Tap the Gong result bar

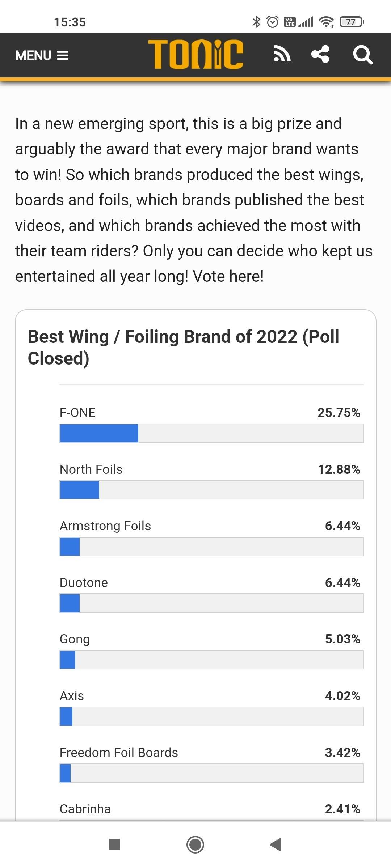[x=211, y=660]
